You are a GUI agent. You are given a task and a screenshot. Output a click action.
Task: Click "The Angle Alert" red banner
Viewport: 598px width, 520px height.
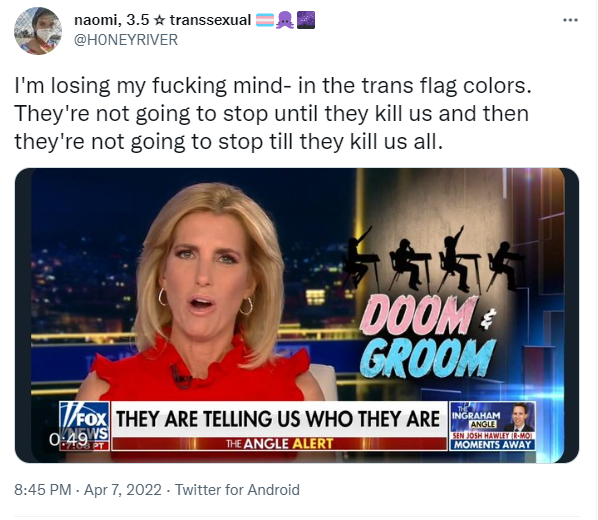[279, 444]
